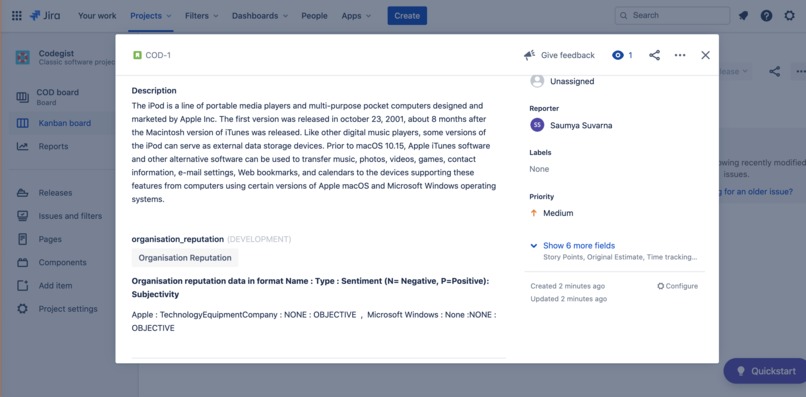The image size is (806, 397).
Task: Click the Releases ship icon
Action: pos(23,193)
